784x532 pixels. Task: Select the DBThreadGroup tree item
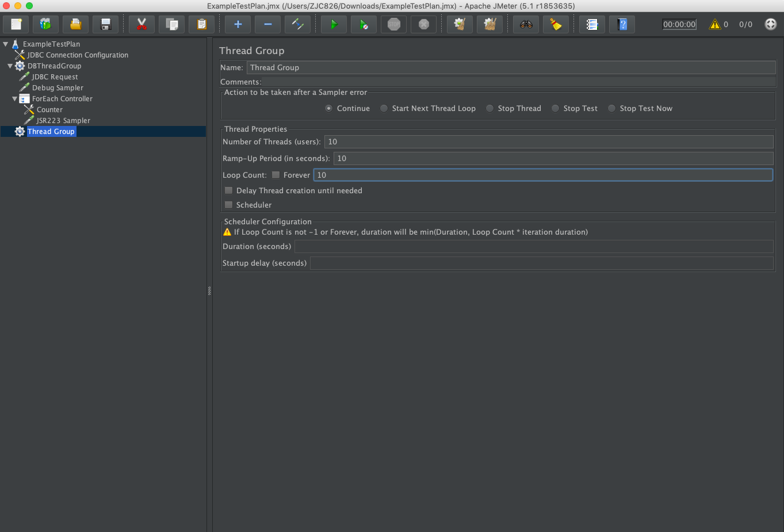[54, 66]
